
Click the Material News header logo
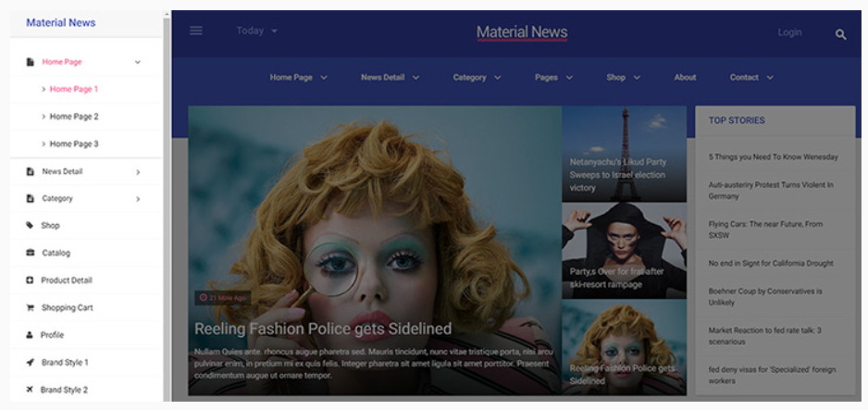(x=522, y=32)
